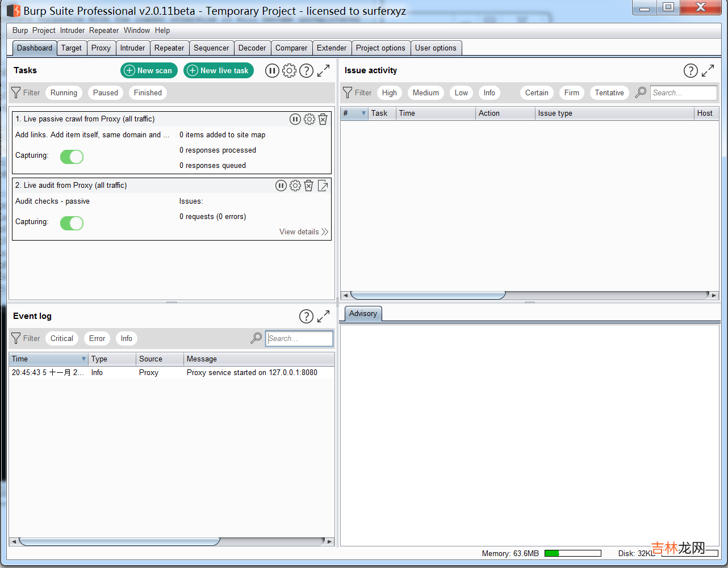Sort Event log by Time column arrow
The width and height of the screenshot is (728, 568).
[x=83, y=359]
